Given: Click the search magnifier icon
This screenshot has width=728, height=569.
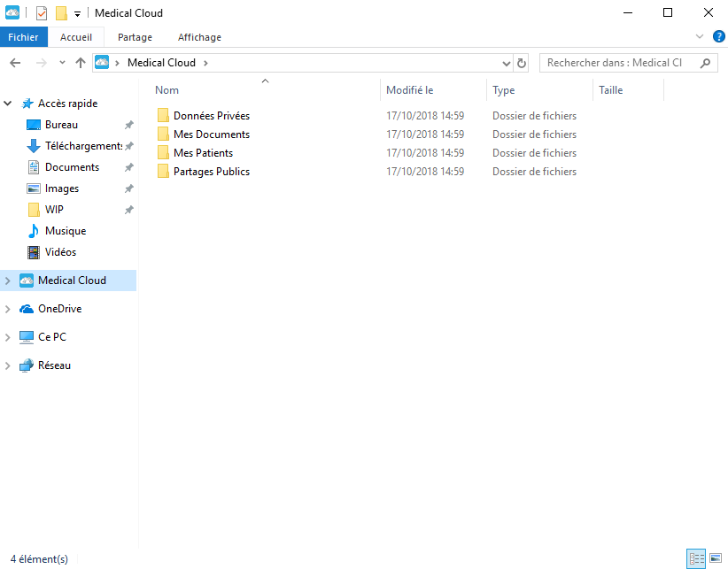Looking at the screenshot, I should (x=705, y=63).
